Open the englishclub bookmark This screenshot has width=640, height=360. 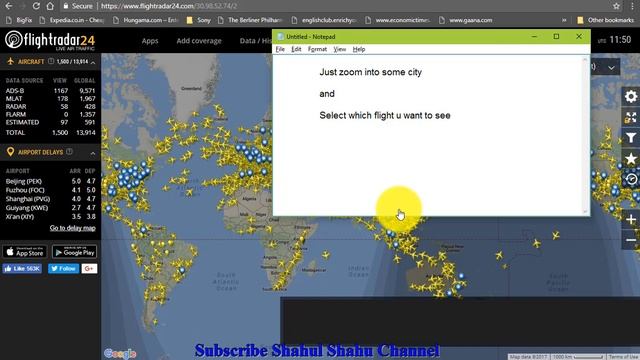click(x=324, y=20)
